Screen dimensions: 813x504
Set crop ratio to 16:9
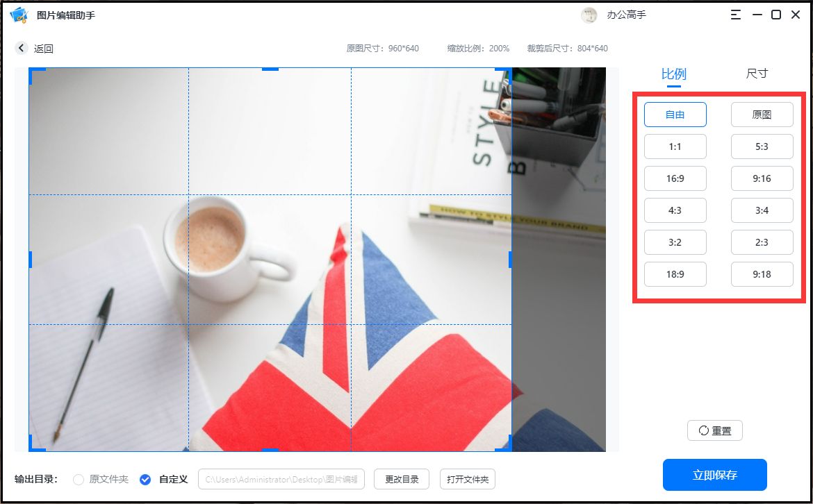(x=675, y=178)
